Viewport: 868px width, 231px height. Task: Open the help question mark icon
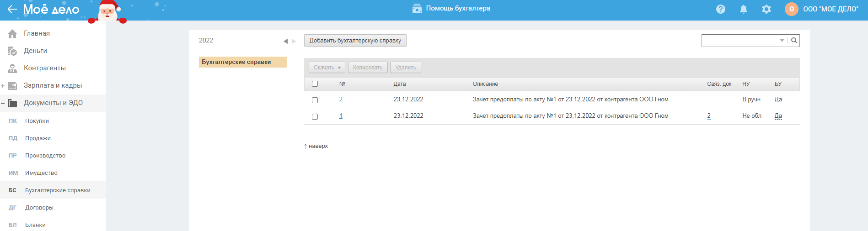pyautogui.click(x=721, y=9)
